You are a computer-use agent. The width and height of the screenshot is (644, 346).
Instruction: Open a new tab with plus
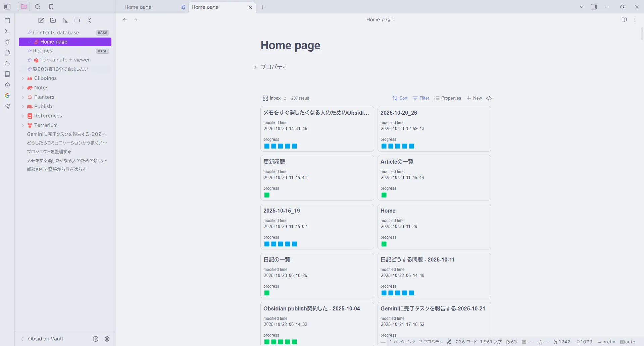[x=263, y=7]
